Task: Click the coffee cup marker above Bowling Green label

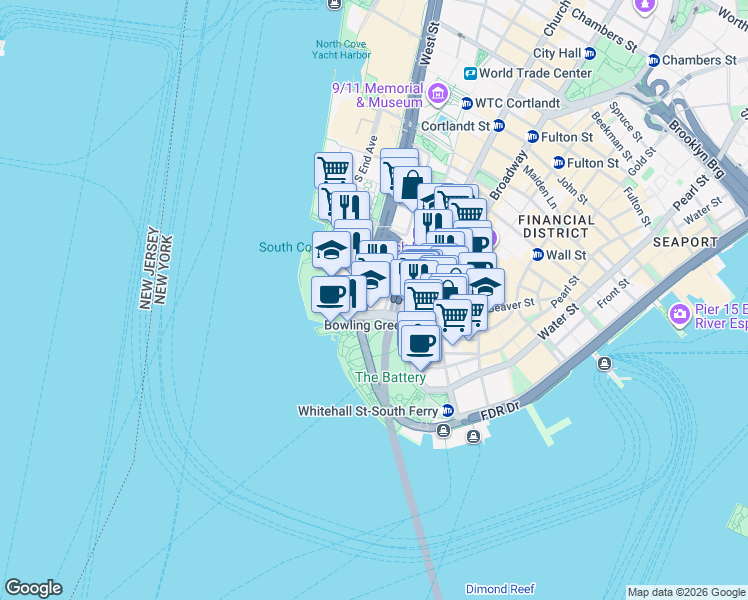Action: coord(330,297)
